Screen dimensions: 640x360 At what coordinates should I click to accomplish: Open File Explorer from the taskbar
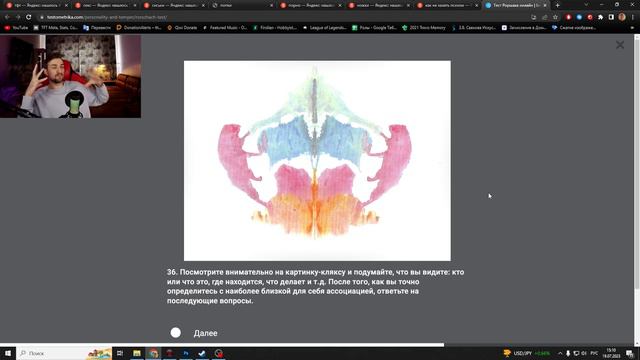click(x=137, y=353)
